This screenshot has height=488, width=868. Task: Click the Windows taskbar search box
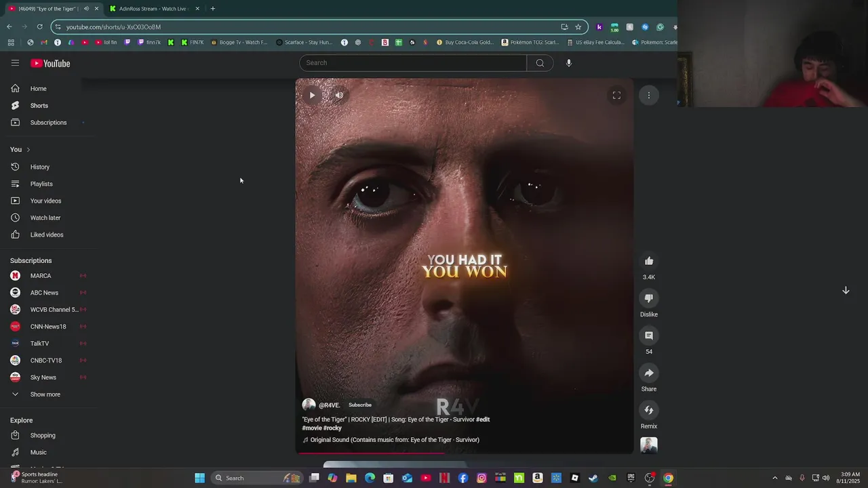pyautogui.click(x=258, y=478)
